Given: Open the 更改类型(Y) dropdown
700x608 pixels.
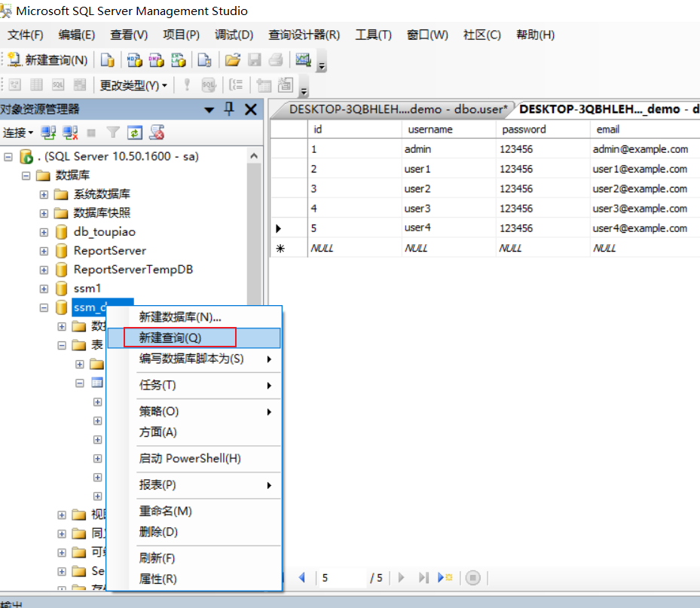Looking at the screenshot, I should tap(133, 85).
